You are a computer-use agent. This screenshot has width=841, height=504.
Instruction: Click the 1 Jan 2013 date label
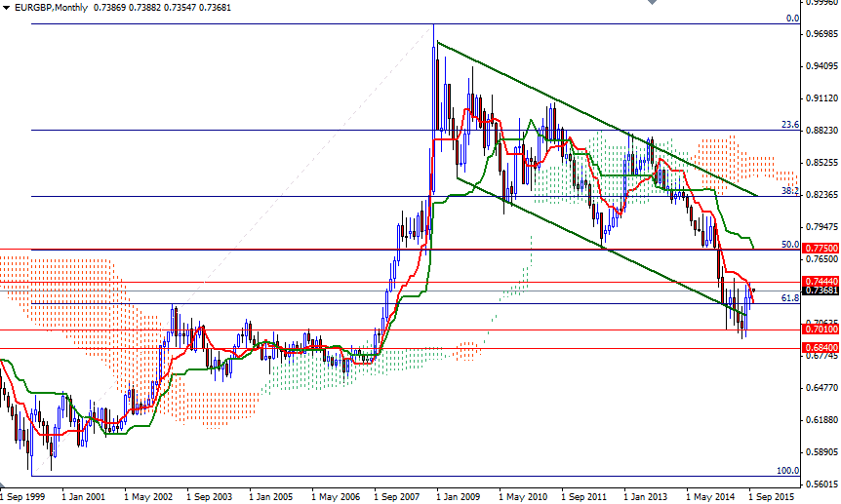coord(645,497)
